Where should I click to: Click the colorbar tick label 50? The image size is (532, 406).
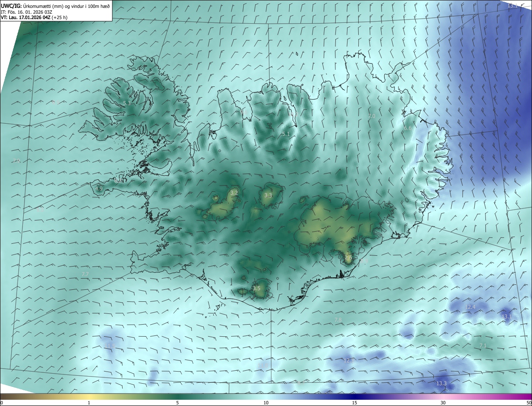[x=529, y=403]
